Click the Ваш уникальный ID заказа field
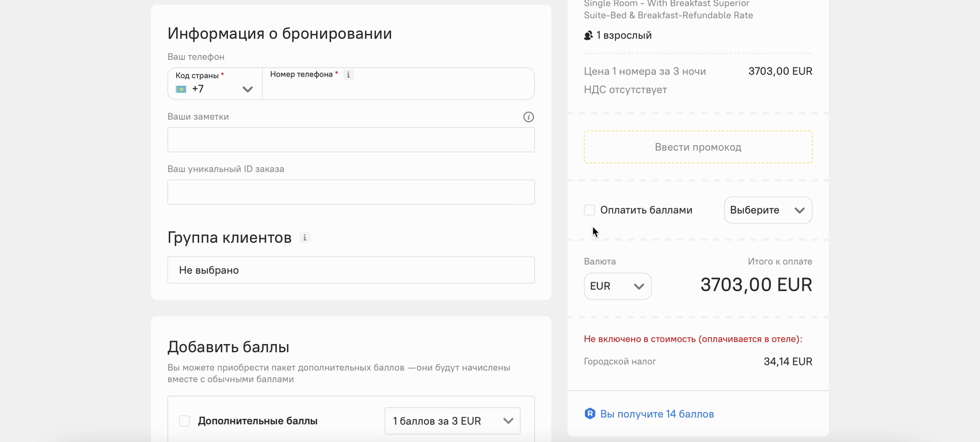This screenshot has width=980, height=442. click(351, 192)
